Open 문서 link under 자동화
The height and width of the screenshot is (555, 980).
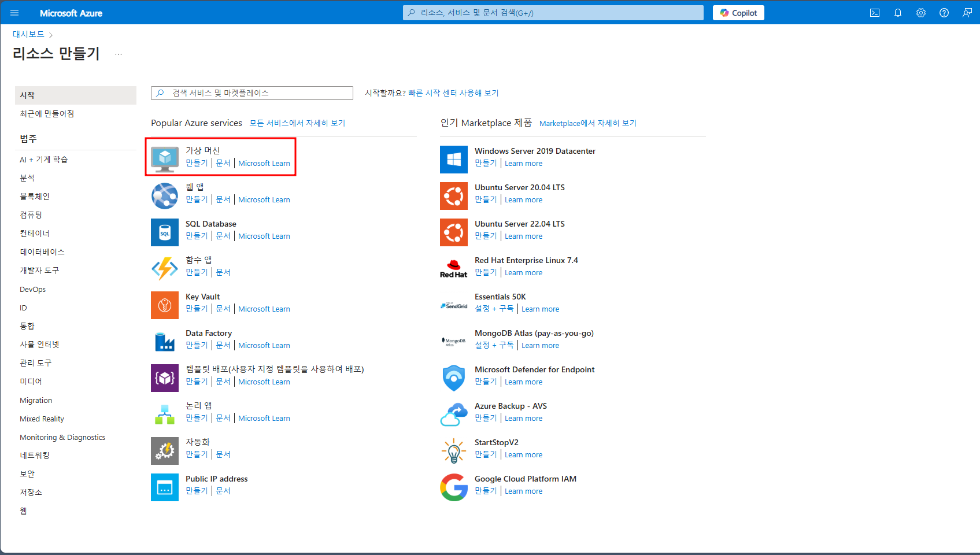(223, 454)
